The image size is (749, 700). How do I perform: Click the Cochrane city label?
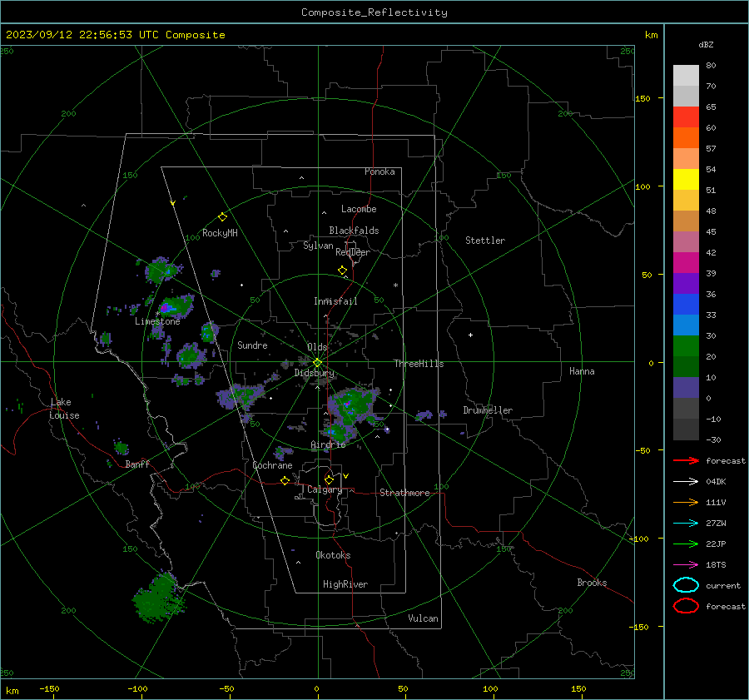272,465
